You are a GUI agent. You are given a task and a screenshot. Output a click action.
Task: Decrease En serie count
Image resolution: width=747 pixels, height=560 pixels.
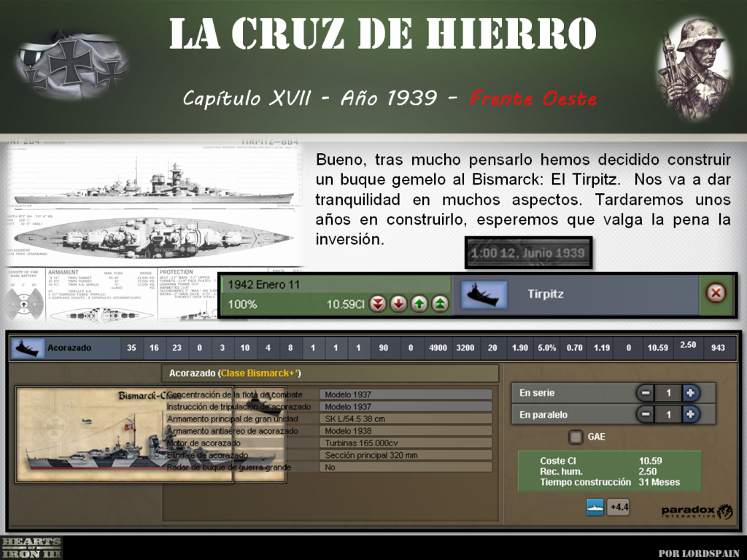tap(646, 393)
